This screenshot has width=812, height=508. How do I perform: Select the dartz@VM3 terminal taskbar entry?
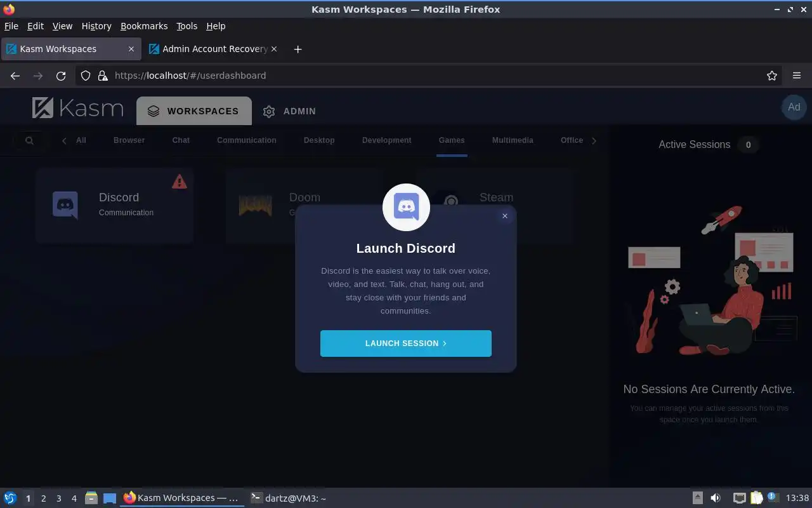(x=289, y=498)
